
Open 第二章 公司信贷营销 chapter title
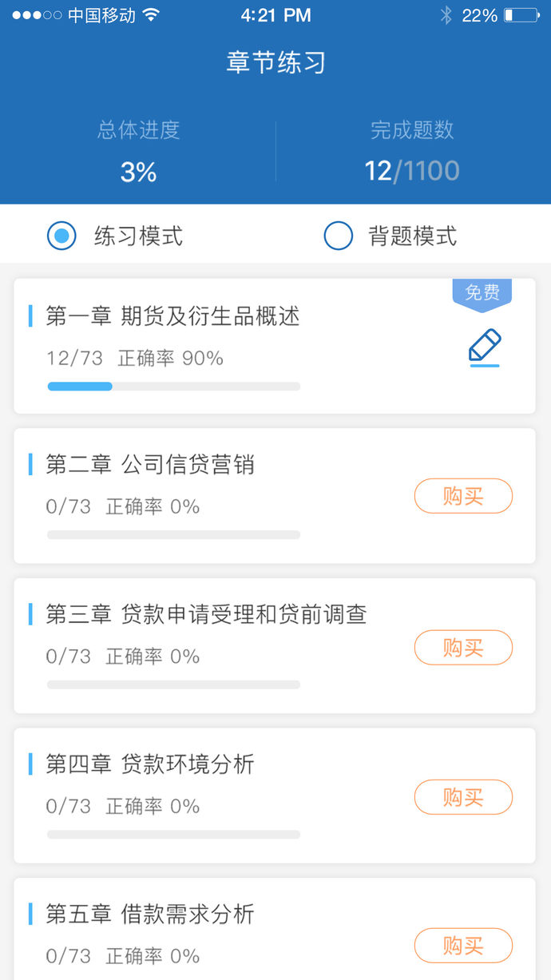click(150, 465)
